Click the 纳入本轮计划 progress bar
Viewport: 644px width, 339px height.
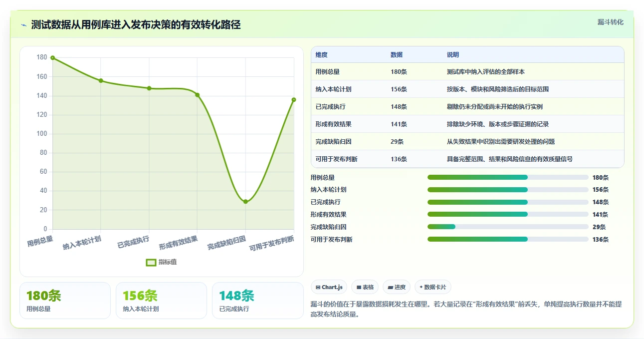click(x=508, y=190)
